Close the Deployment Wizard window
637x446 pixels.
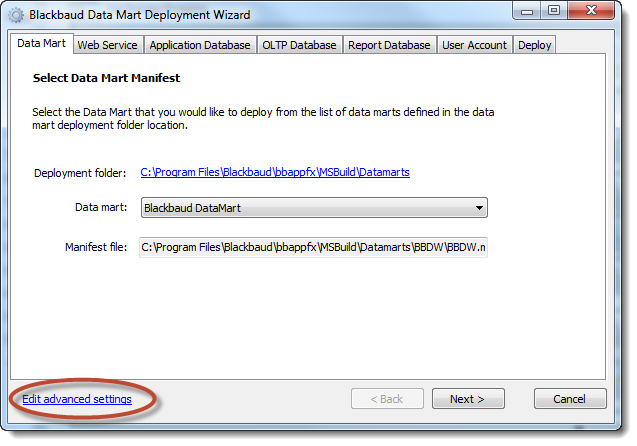coord(591,11)
